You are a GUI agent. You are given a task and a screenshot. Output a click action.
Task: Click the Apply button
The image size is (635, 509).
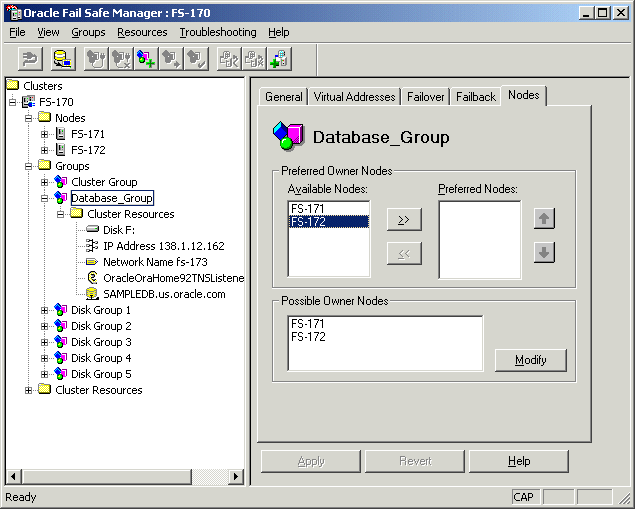[311, 461]
